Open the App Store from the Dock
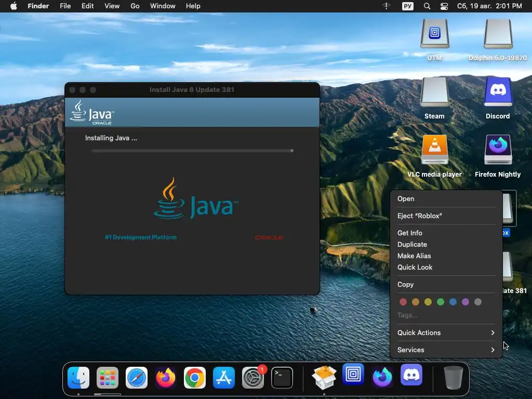 tap(223, 378)
